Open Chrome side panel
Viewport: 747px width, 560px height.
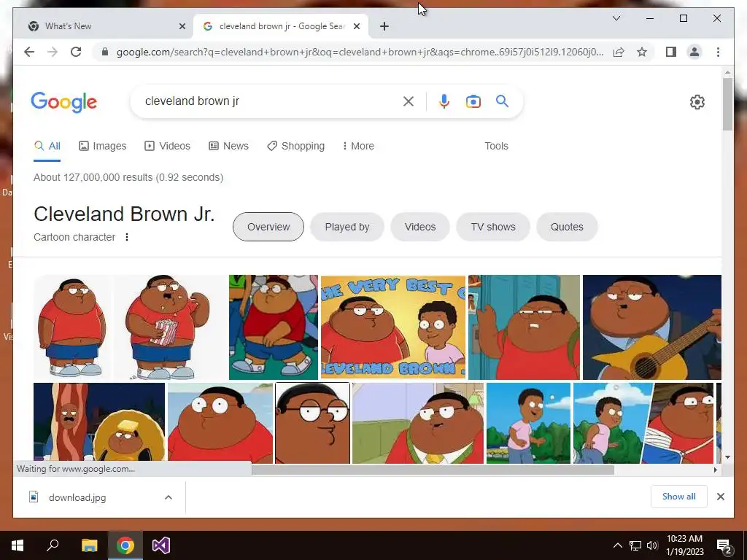click(671, 52)
